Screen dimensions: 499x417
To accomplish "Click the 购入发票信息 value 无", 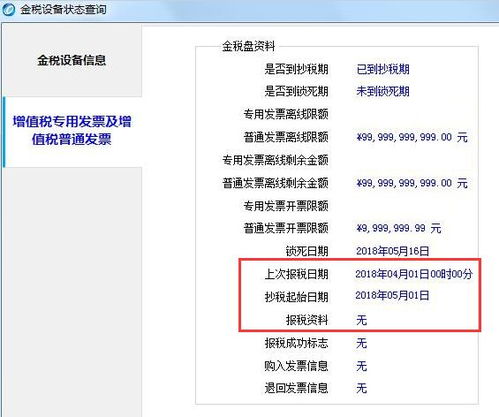I will click(x=361, y=366).
